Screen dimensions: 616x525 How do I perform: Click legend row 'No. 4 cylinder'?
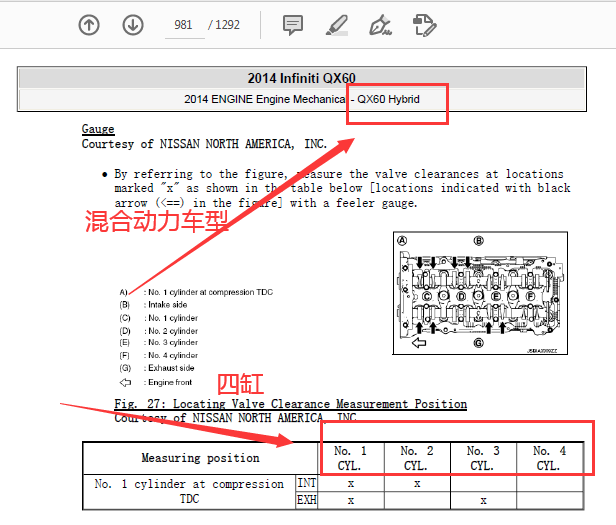(x=159, y=355)
